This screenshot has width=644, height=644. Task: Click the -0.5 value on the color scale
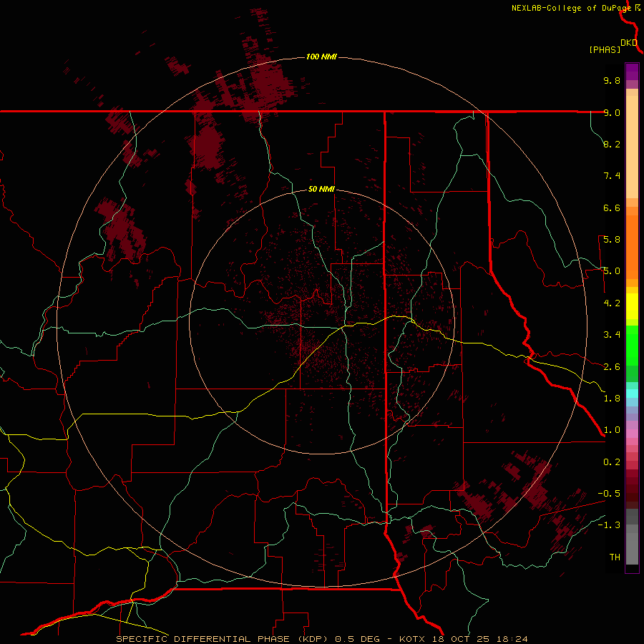coord(609,494)
